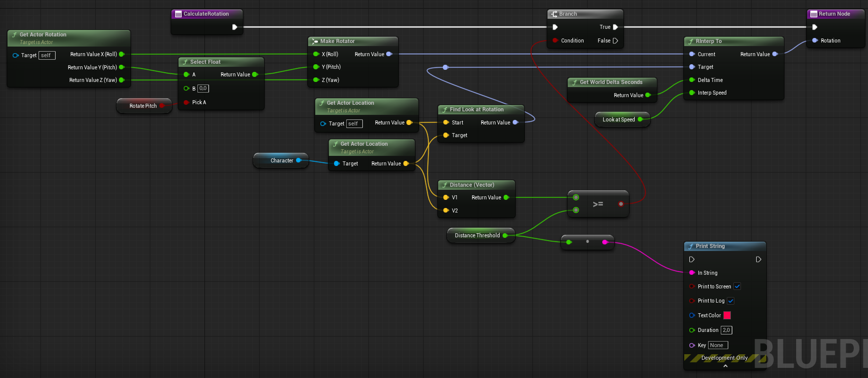Collapse Print String advanced options arrow
868x378 pixels.
point(725,366)
